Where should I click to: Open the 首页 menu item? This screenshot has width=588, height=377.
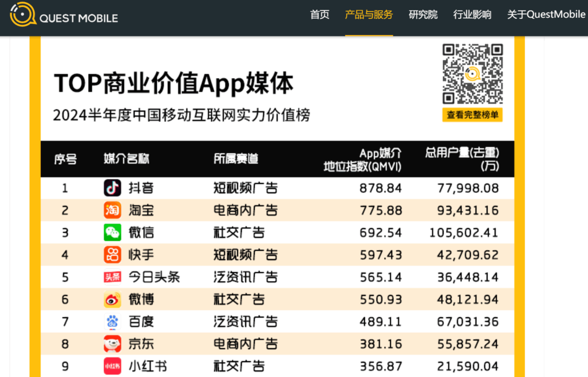point(320,15)
